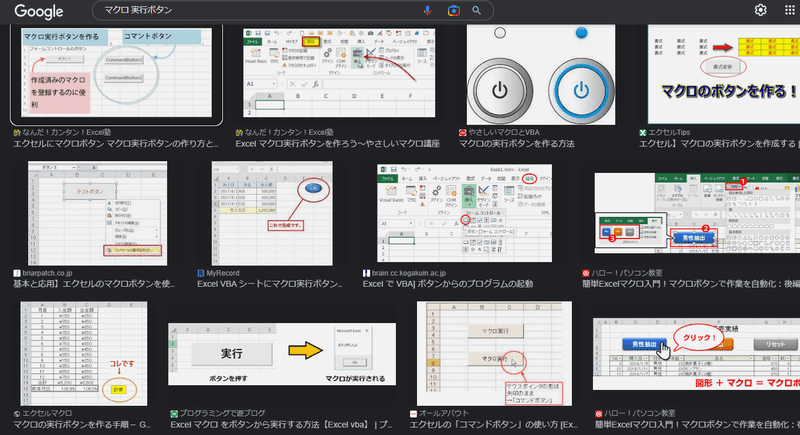This screenshot has width=800, height=435.
Task: Open link エクセル】マクロの実行ボタンを作成する
Action: (x=717, y=144)
